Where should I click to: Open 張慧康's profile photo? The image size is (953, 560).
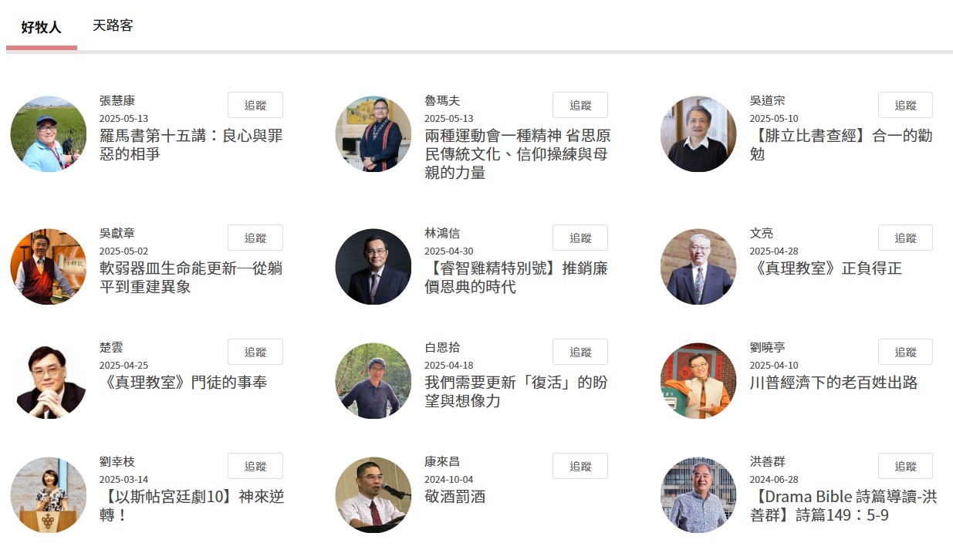coord(49,134)
